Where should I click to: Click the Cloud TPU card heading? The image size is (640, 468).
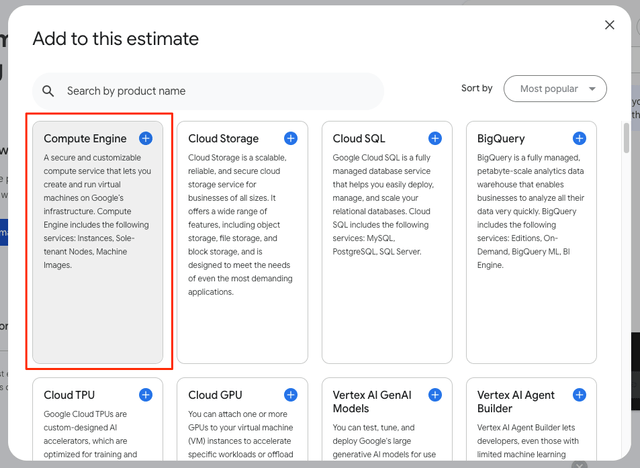click(70, 395)
